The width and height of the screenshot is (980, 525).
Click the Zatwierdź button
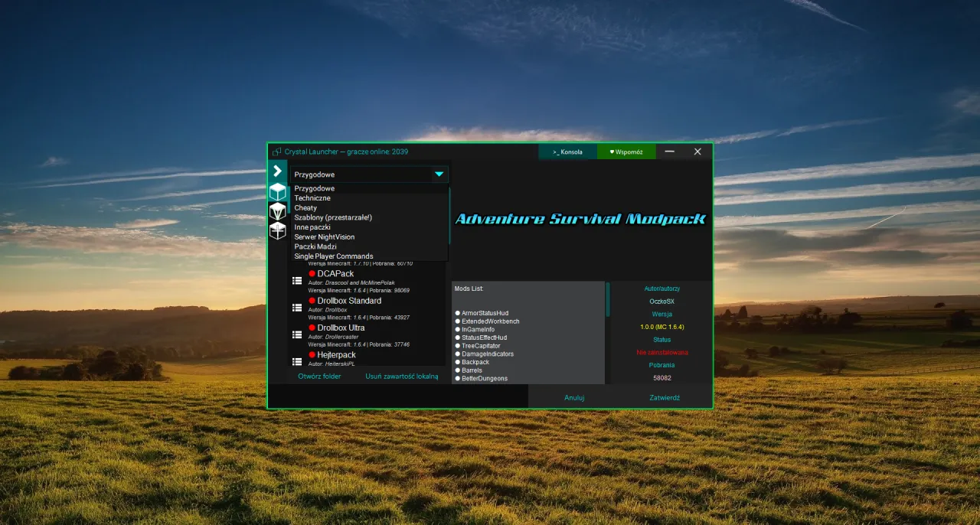[663, 397]
